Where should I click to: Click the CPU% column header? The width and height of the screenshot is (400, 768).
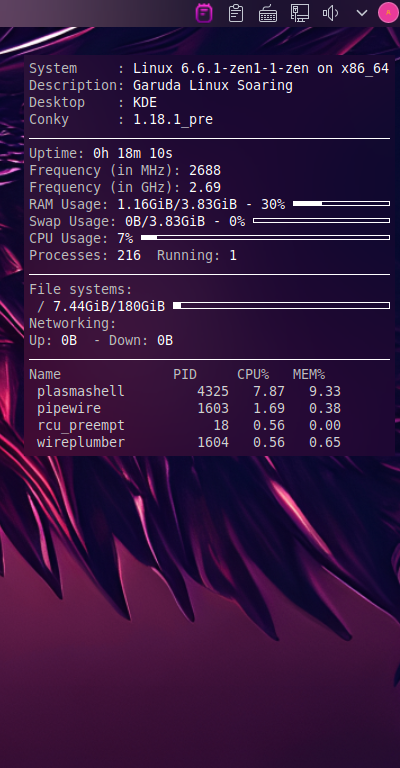pyautogui.click(x=253, y=375)
